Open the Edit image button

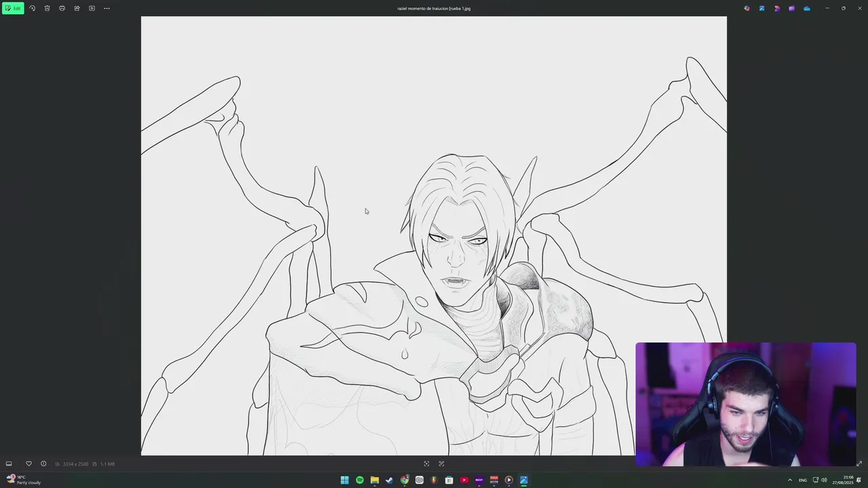click(x=13, y=8)
